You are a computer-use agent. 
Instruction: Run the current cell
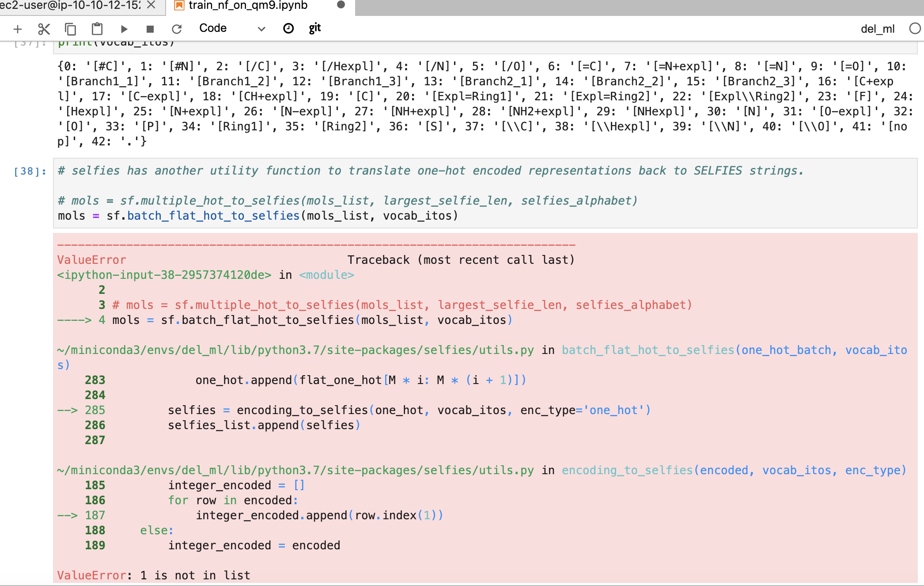click(x=124, y=28)
